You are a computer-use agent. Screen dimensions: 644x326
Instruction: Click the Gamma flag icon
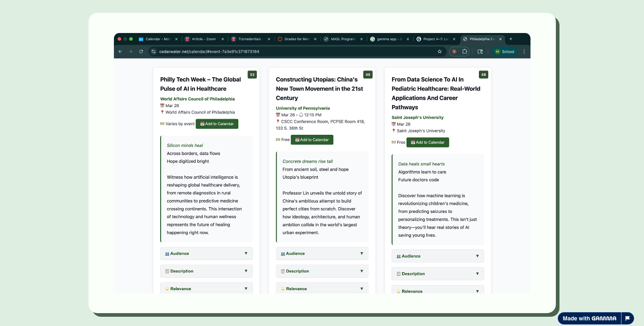[x=627, y=318]
